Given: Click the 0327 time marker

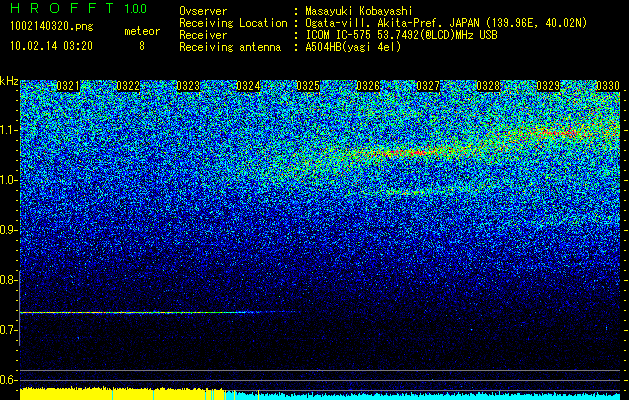Looking at the screenshot, I should 428,86.
